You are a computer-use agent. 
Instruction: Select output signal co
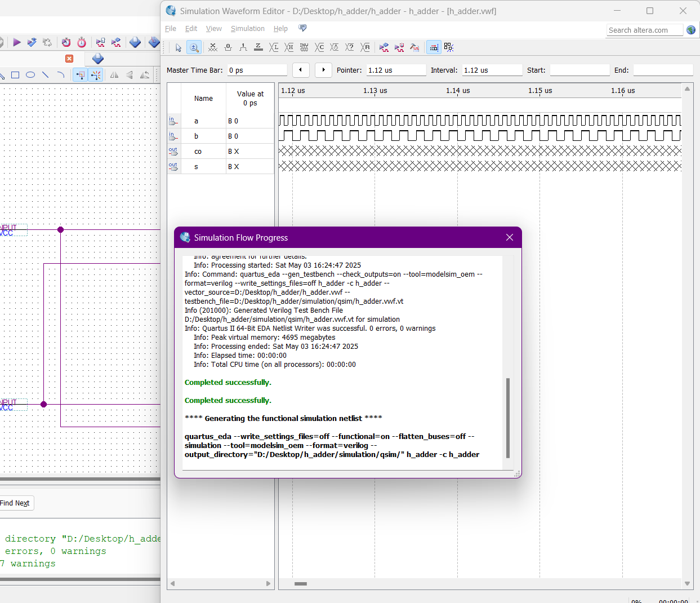point(221,151)
